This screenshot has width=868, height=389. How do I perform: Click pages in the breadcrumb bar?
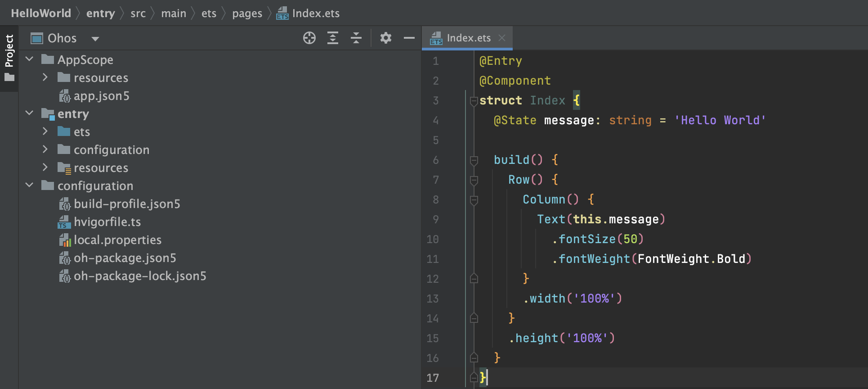pos(247,13)
